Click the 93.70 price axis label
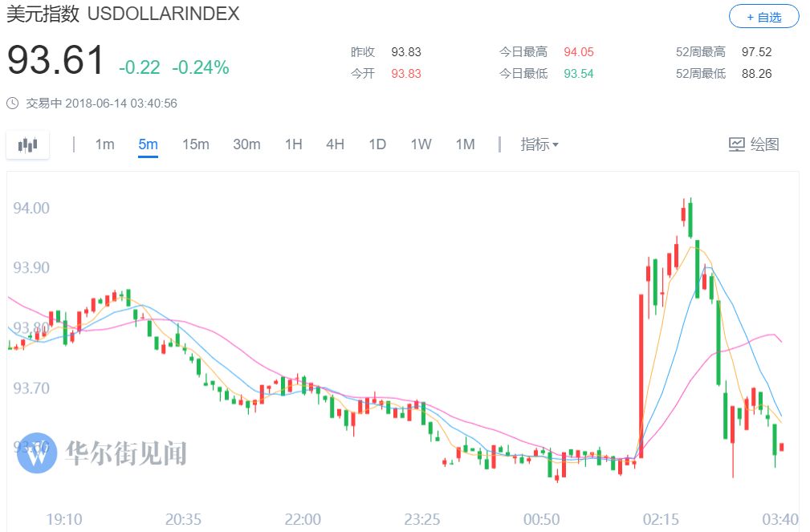 tap(31, 388)
